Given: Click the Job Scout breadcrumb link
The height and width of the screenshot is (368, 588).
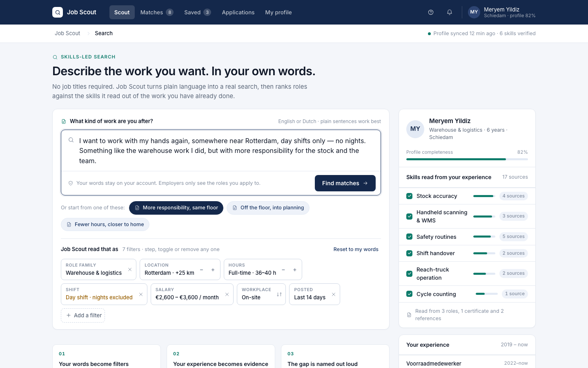Looking at the screenshot, I should [67, 34].
